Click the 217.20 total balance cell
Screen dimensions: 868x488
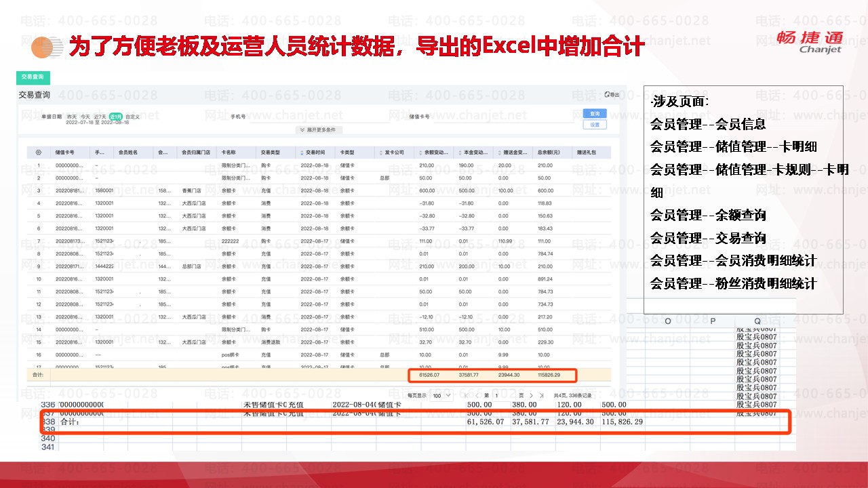(546, 317)
